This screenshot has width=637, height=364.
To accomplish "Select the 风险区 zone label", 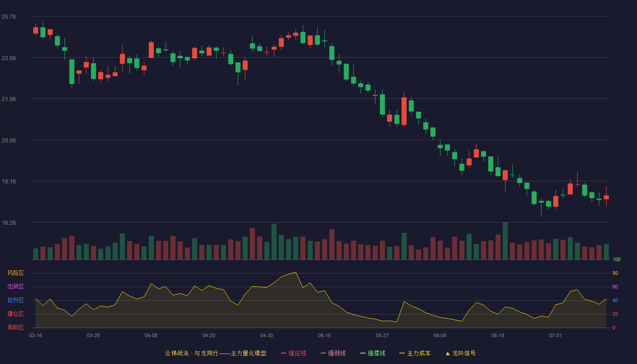I will click(15, 273).
